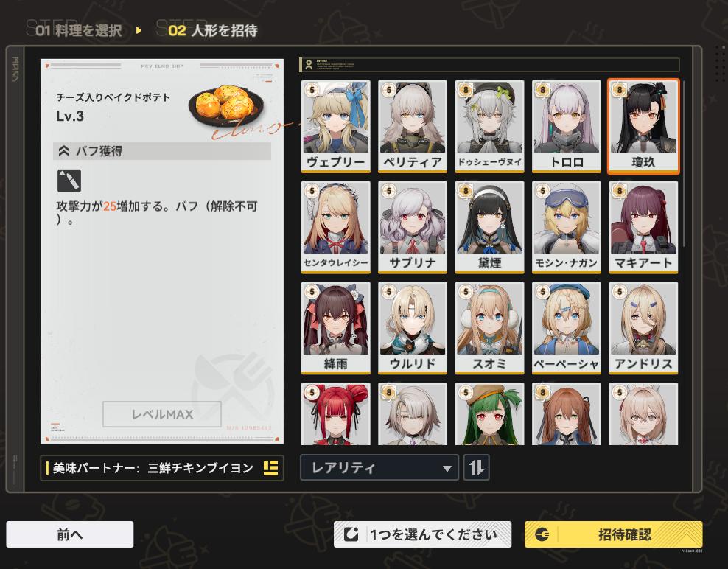728x569 pixels.
Task: Click the 前へ back button
Action: coord(70,534)
